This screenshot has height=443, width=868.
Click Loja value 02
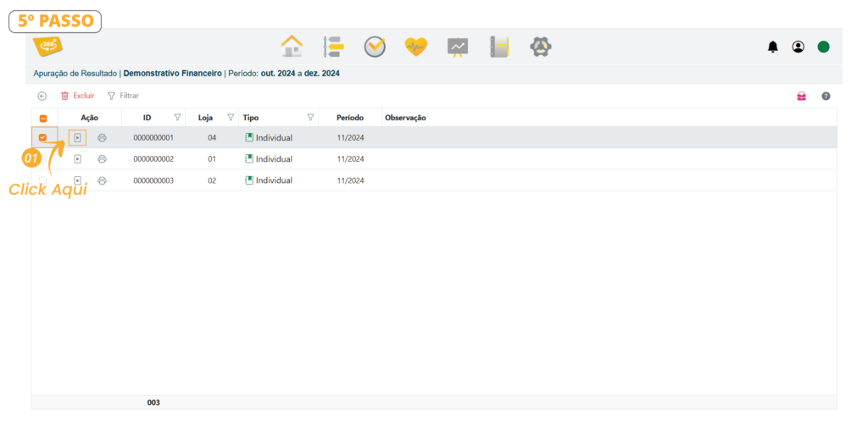coord(212,180)
